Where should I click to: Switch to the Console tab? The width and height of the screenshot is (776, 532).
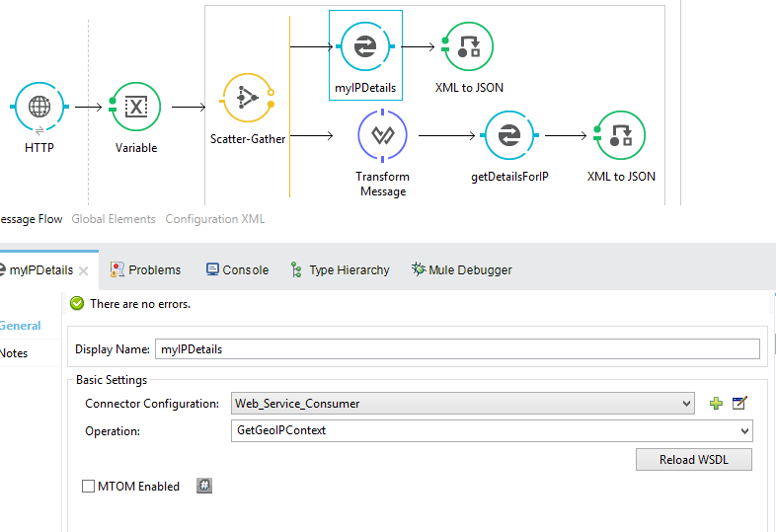click(x=237, y=269)
